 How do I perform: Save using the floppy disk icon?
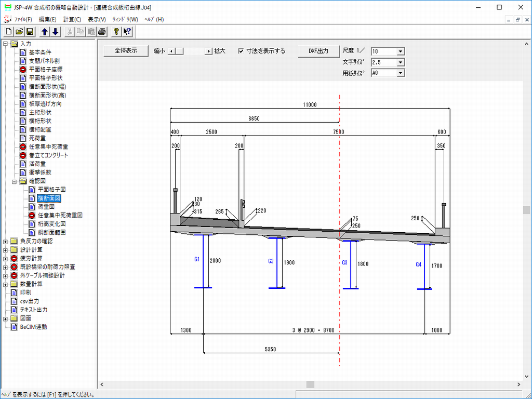click(x=30, y=32)
